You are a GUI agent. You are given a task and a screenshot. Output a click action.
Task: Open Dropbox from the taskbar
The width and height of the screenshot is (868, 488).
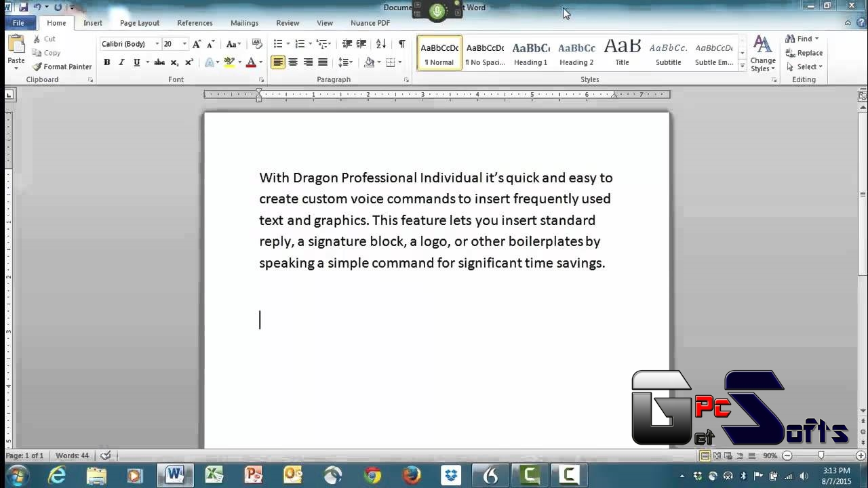[451, 475]
